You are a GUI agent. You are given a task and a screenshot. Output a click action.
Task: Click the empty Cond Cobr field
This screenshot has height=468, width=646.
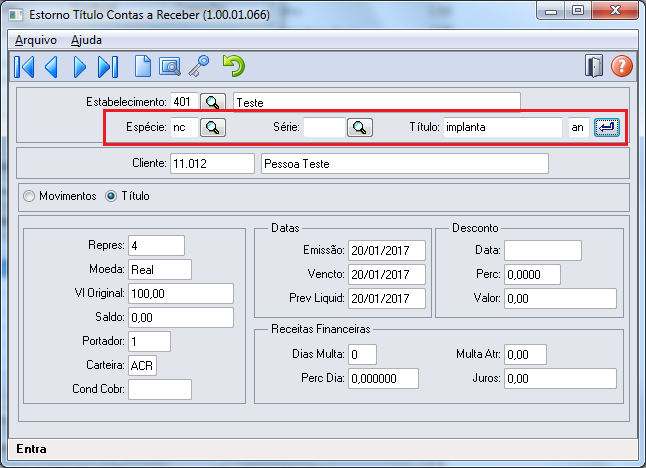(160, 389)
